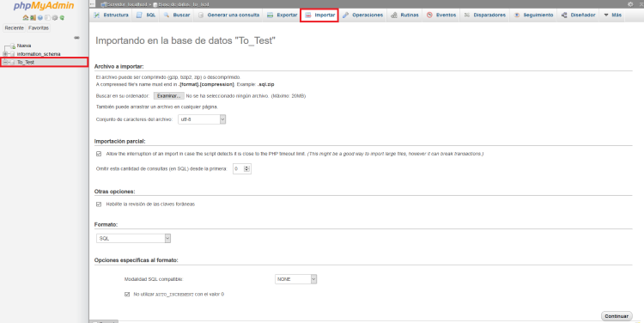
Task: Click the Seguimiento eye icon
Action: click(x=517, y=15)
